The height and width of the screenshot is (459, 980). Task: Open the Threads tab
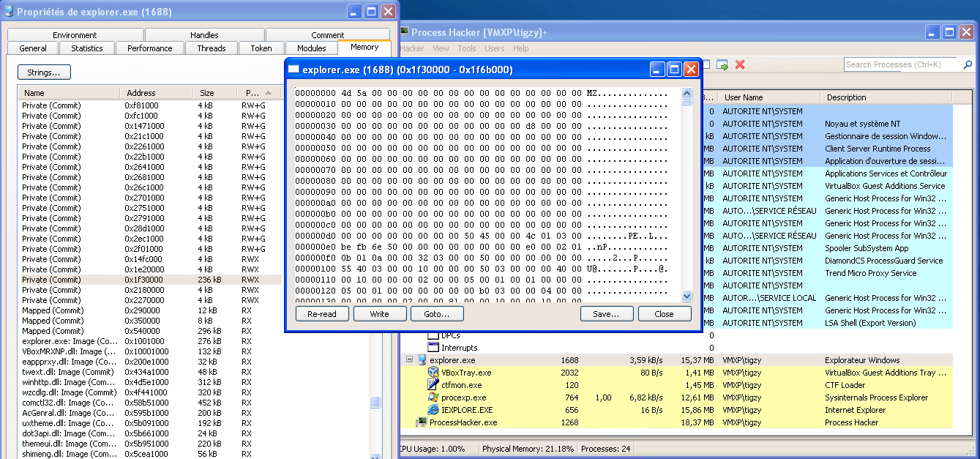(x=211, y=48)
